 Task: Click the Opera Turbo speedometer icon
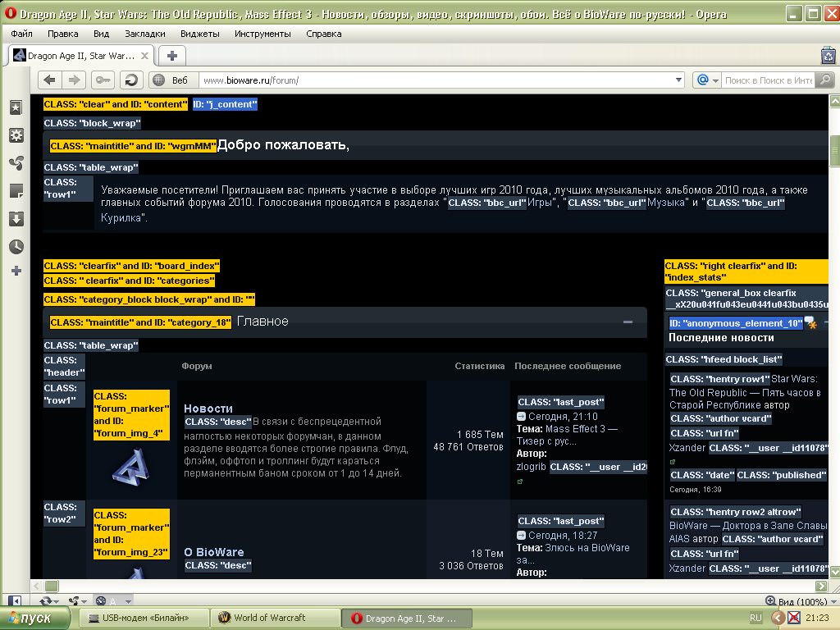click(x=101, y=601)
